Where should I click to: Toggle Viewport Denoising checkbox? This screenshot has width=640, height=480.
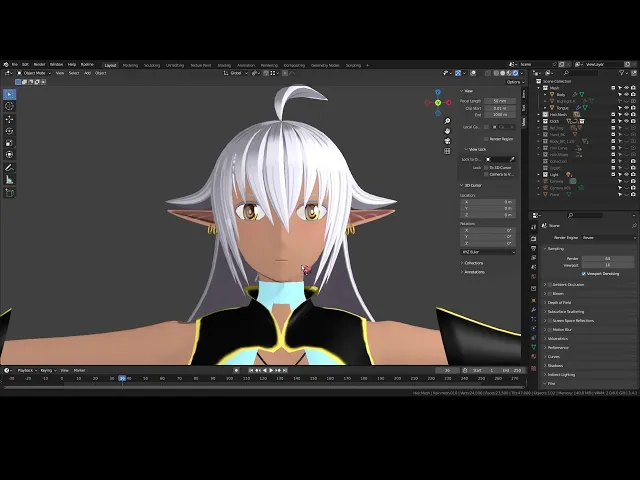click(x=584, y=274)
